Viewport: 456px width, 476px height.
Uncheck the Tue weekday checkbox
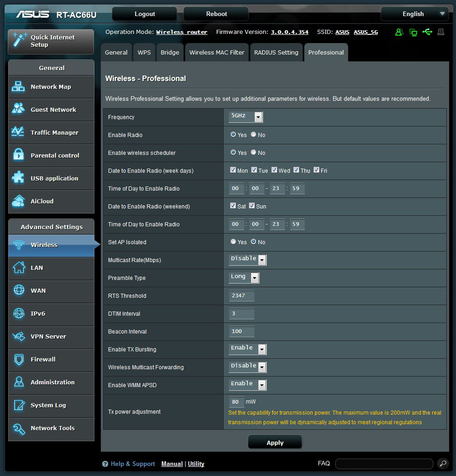254,170
